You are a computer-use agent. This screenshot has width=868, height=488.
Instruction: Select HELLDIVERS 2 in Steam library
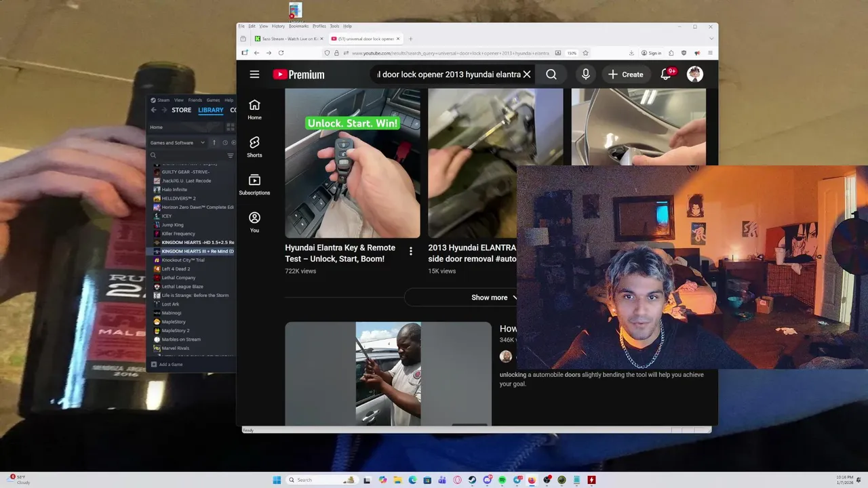178,199
